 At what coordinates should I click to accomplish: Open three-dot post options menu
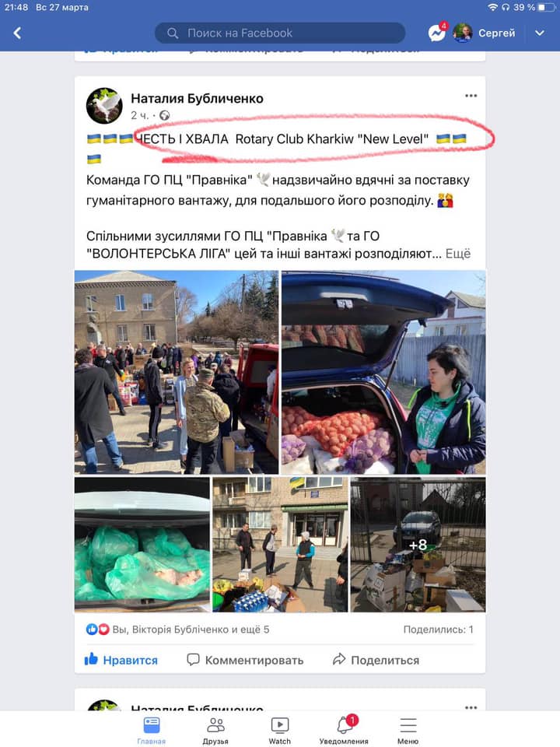(x=471, y=96)
